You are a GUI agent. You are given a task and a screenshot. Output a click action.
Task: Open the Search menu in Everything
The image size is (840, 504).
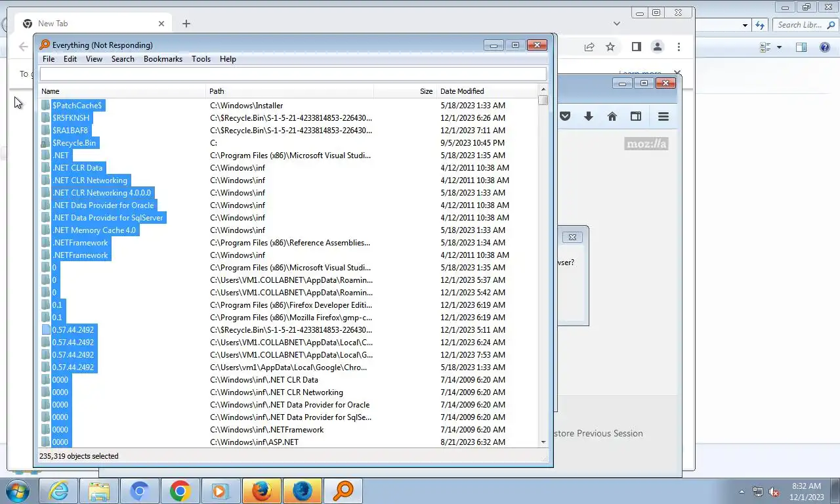(x=123, y=59)
